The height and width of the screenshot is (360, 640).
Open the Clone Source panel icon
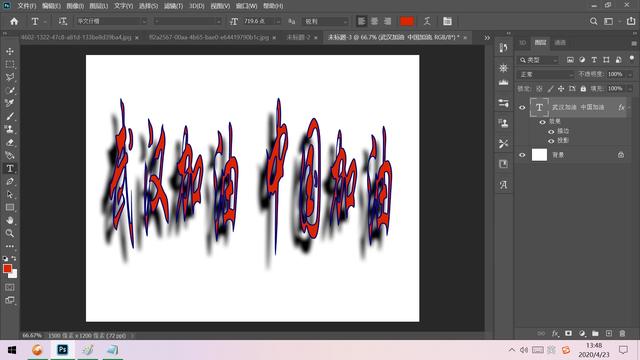(503, 123)
